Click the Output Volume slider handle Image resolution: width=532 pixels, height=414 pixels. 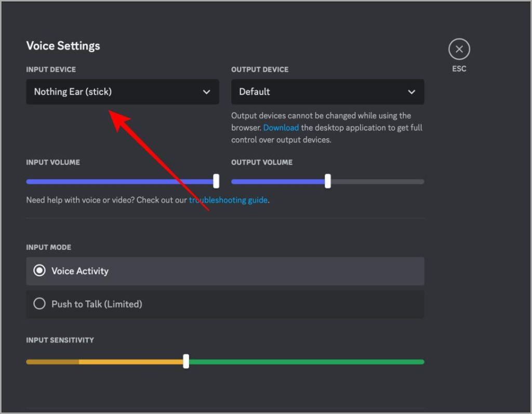328,181
